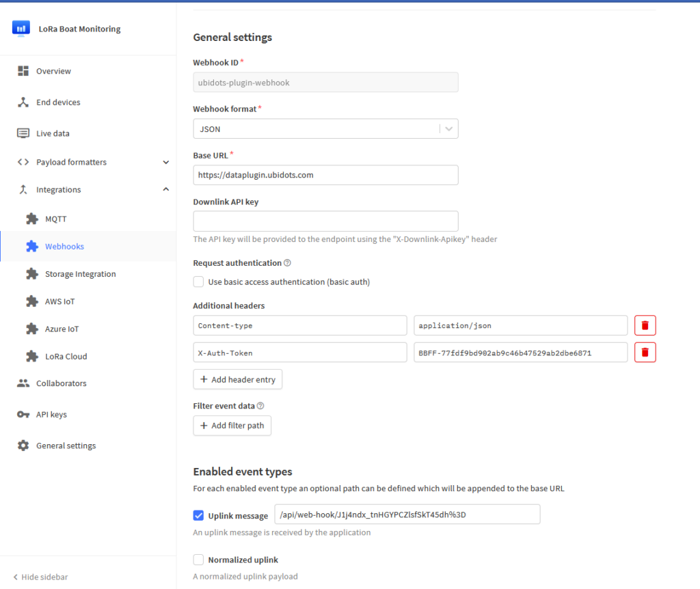Open MQTT integration puzzle icon

(31, 219)
